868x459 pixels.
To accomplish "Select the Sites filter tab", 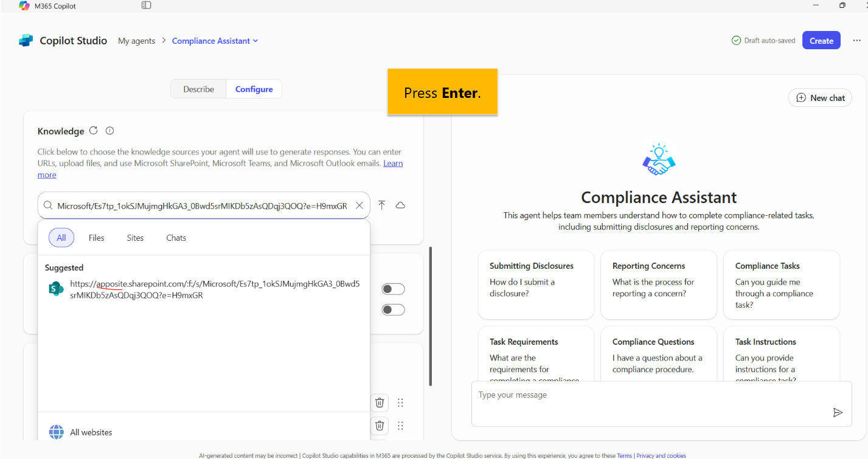I will [135, 238].
